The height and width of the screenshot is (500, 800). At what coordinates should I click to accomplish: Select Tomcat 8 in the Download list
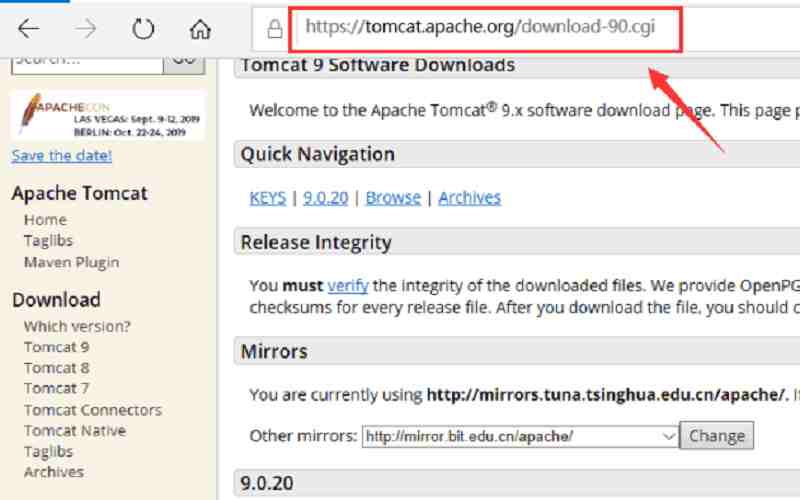pyautogui.click(x=56, y=368)
